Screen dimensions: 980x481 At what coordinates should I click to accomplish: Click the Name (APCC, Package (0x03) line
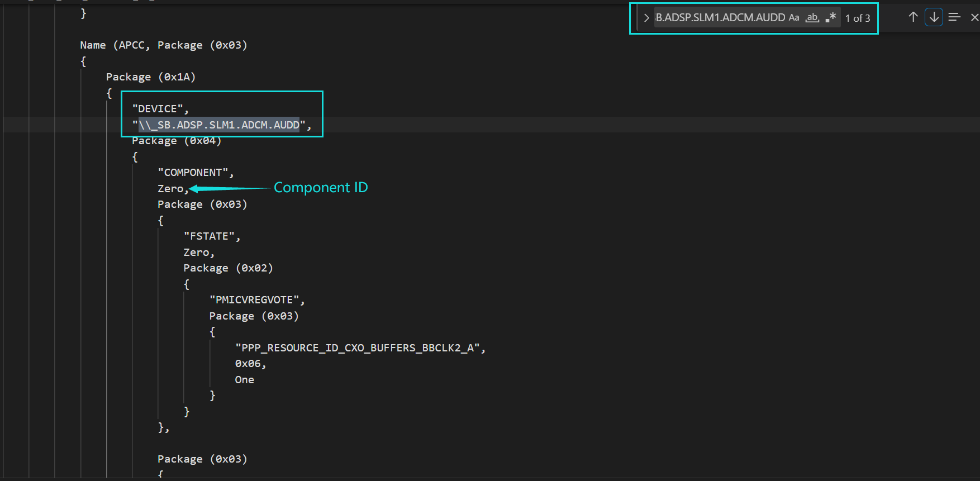[x=164, y=45]
